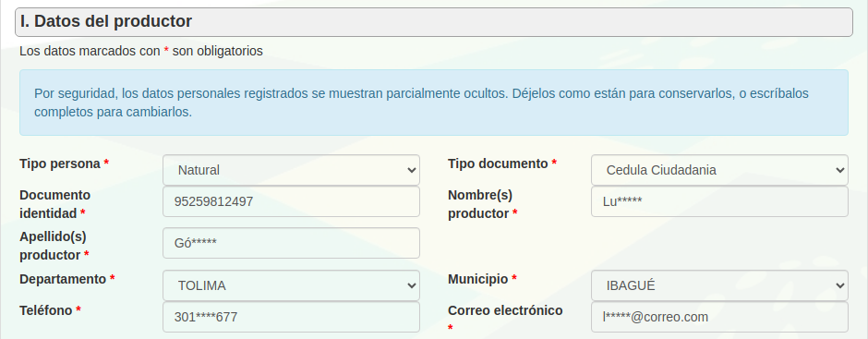This screenshot has height=339, width=868.
Task: Open the Tipo persona dropdown
Action: [291, 170]
